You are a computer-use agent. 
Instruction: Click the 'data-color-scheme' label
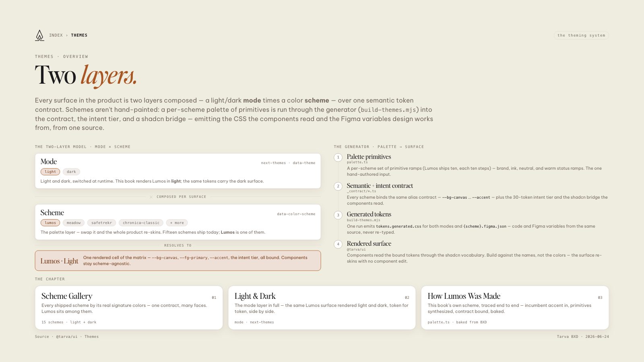tap(296, 214)
